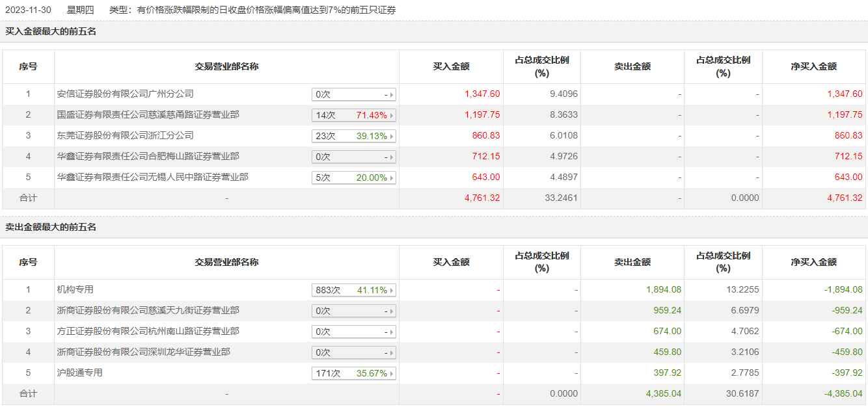The image size is (868, 407).
Task: Click the 卖出金额最大的前五名 section title
Action: pyautogui.click(x=51, y=227)
